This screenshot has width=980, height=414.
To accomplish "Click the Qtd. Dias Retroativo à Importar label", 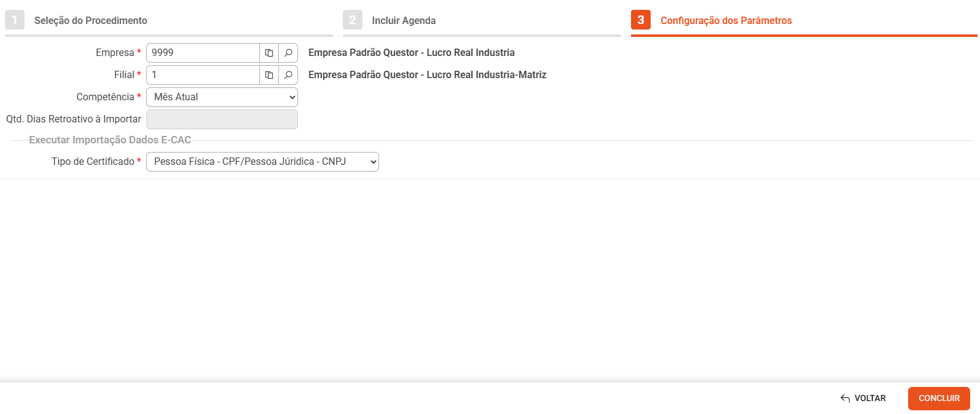I will click(74, 119).
